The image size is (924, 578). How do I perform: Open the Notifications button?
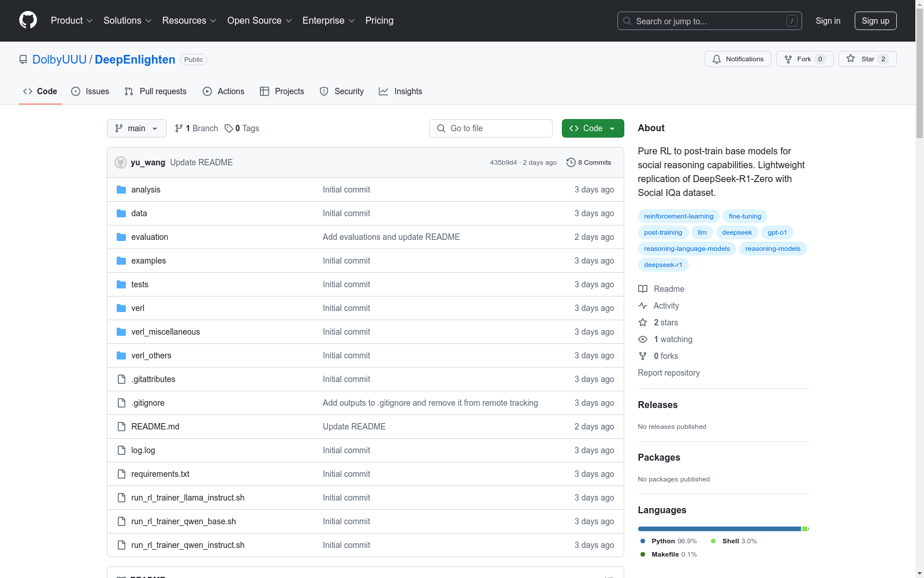[x=738, y=59]
